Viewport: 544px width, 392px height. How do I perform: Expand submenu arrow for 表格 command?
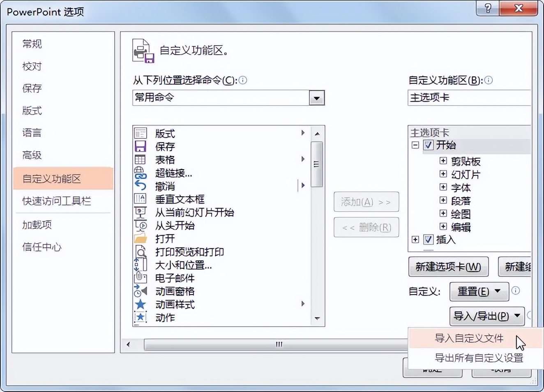(303, 159)
